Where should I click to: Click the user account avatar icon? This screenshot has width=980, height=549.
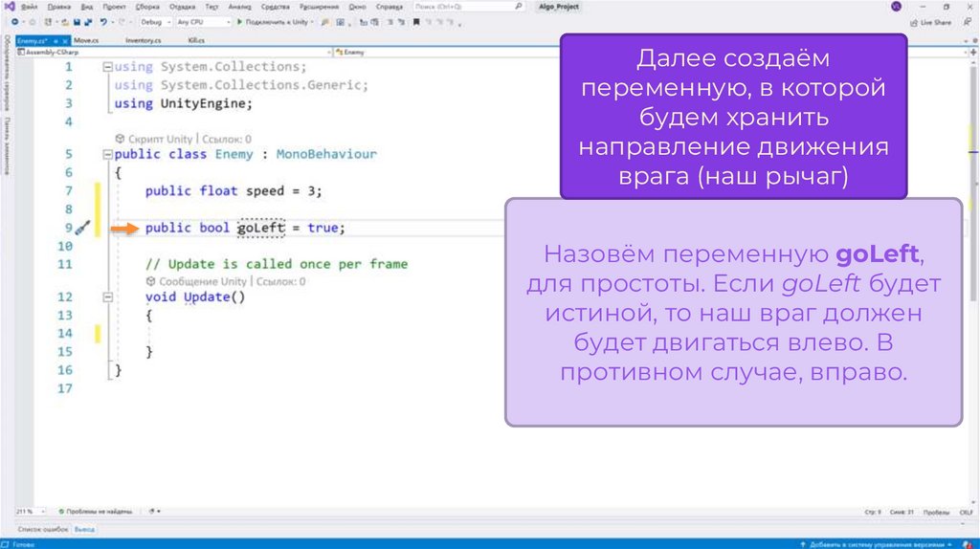click(896, 7)
